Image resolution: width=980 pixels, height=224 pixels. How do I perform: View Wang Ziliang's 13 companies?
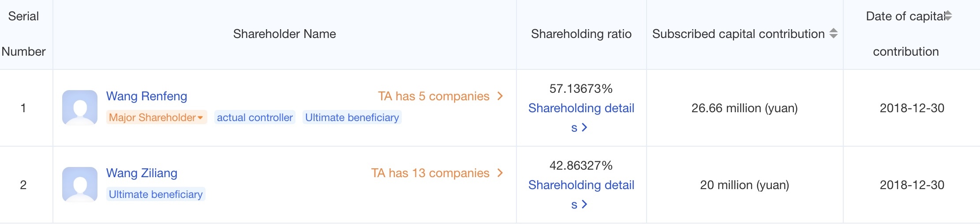tap(430, 173)
